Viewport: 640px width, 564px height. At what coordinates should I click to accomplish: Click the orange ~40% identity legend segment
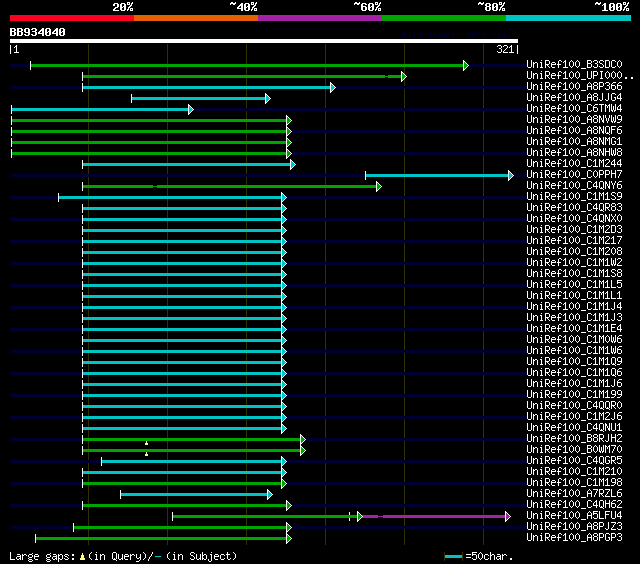click(196, 18)
